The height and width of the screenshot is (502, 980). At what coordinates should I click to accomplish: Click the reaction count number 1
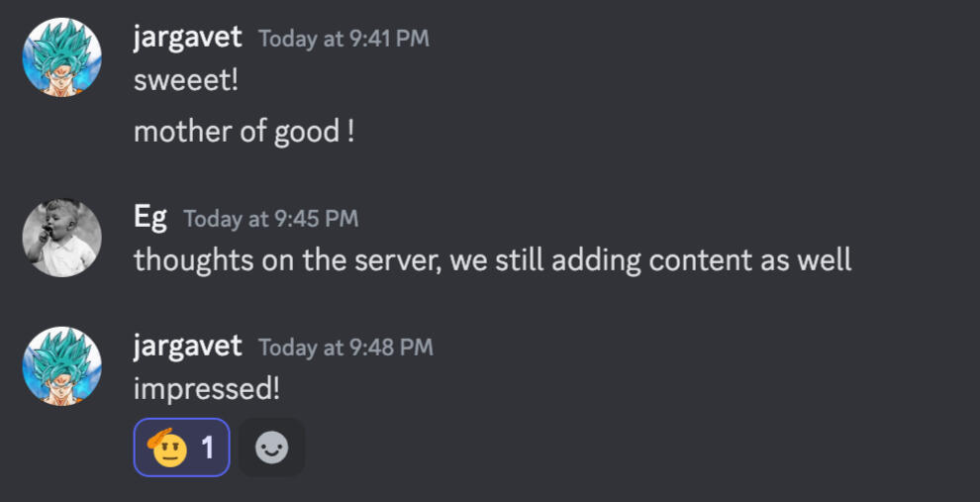208,449
